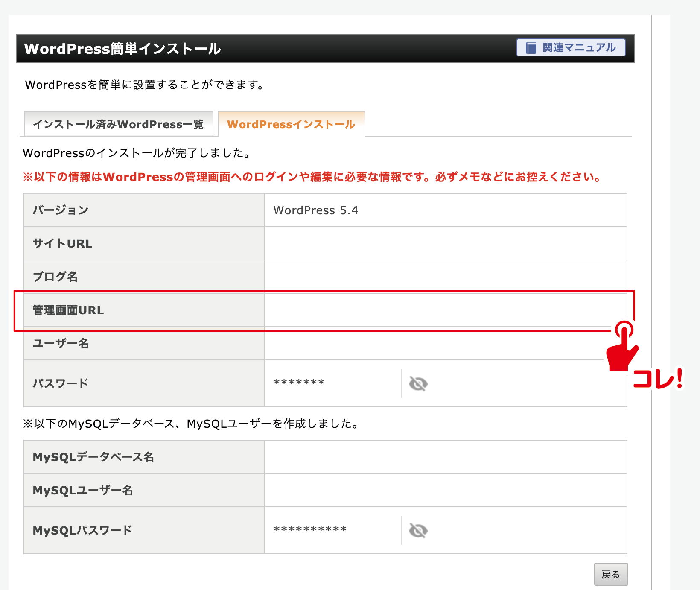Select the MySQLデータベース名 value cell
This screenshot has height=590, width=700.
(x=445, y=457)
